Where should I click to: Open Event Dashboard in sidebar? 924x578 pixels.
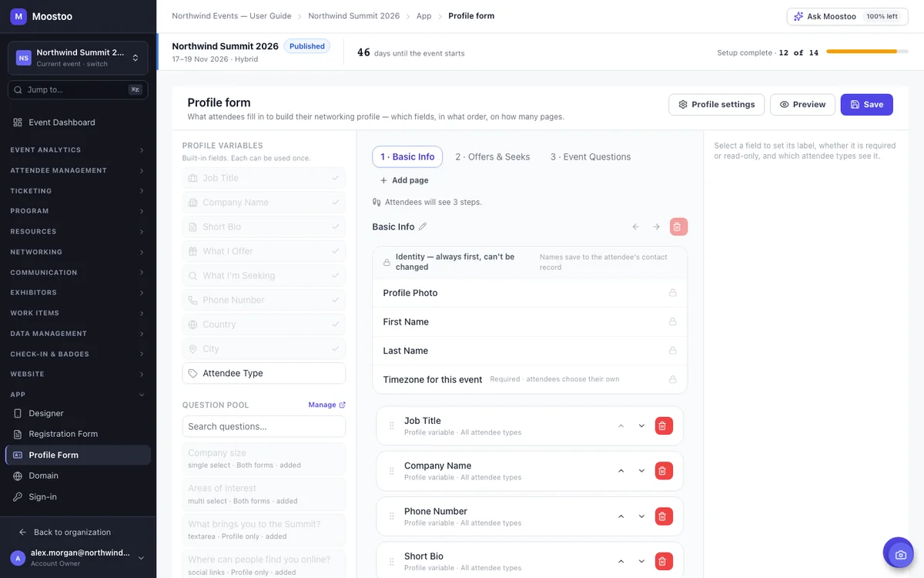[78, 123]
